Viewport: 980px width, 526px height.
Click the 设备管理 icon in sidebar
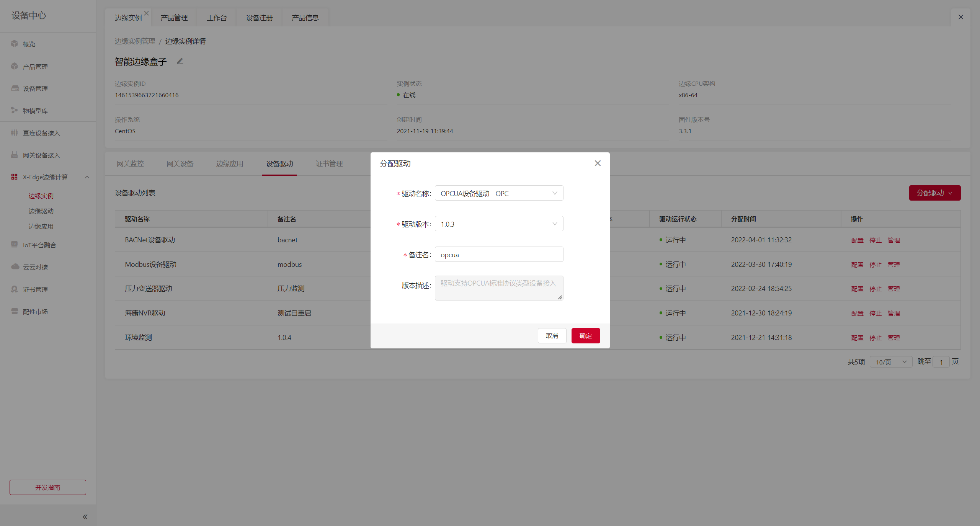tap(15, 88)
